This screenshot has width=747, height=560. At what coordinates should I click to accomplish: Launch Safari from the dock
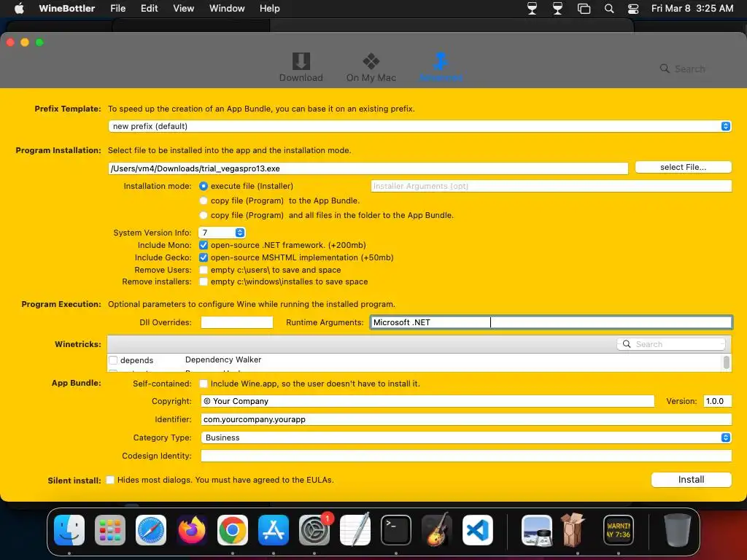pos(151,530)
